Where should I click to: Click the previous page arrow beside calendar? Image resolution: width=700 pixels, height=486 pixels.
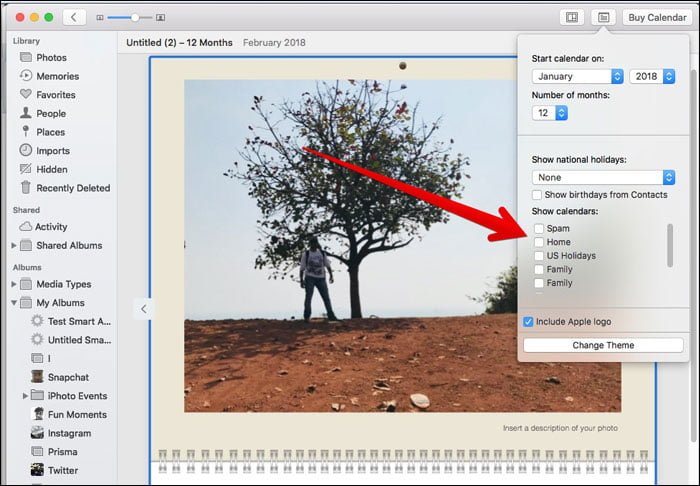tap(143, 309)
